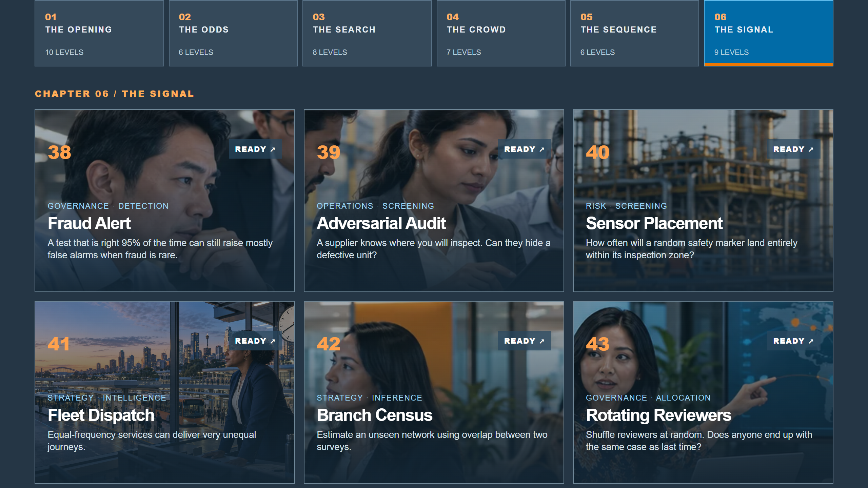Click the Rotating Reviewers shuffle description
The image size is (868, 488).
[x=699, y=441]
